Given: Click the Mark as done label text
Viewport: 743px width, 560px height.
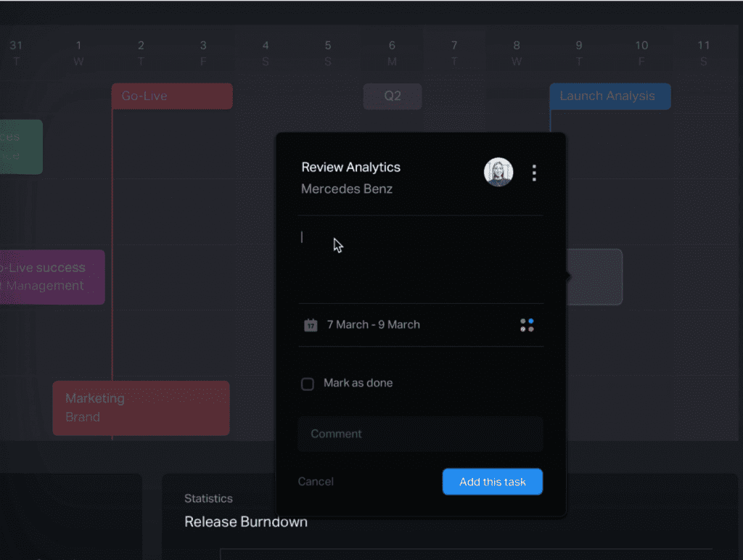Looking at the screenshot, I should (358, 383).
